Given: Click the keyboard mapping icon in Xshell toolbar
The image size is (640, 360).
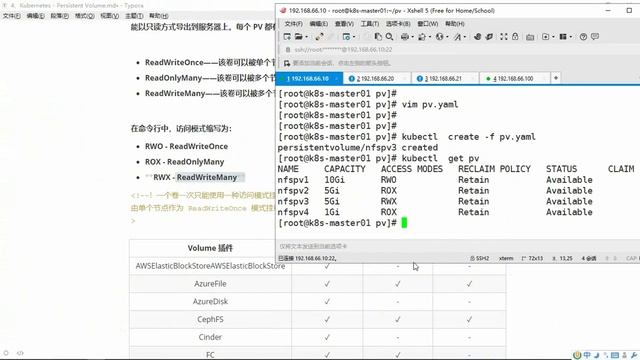Looking at the screenshot, I should pos(530,37).
